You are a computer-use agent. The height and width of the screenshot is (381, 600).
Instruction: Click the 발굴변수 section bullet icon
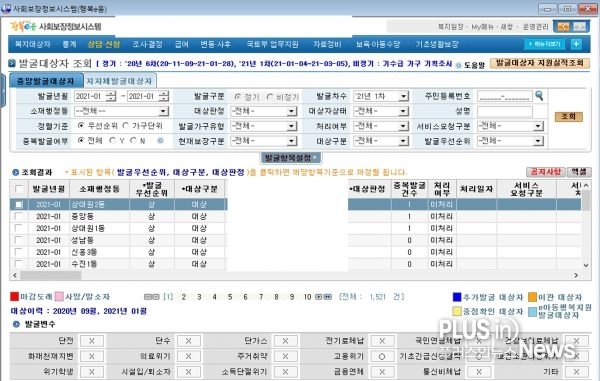tap(16, 324)
